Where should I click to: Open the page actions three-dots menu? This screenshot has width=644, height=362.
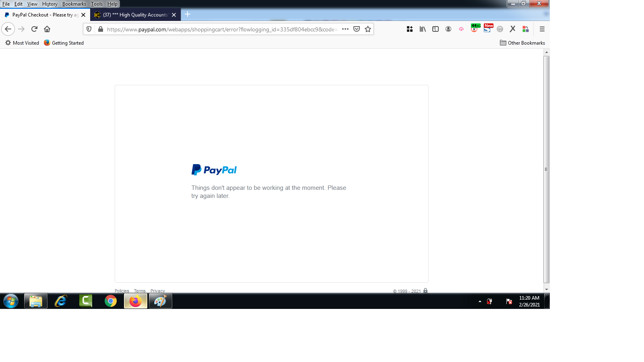[x=345, y=29]
